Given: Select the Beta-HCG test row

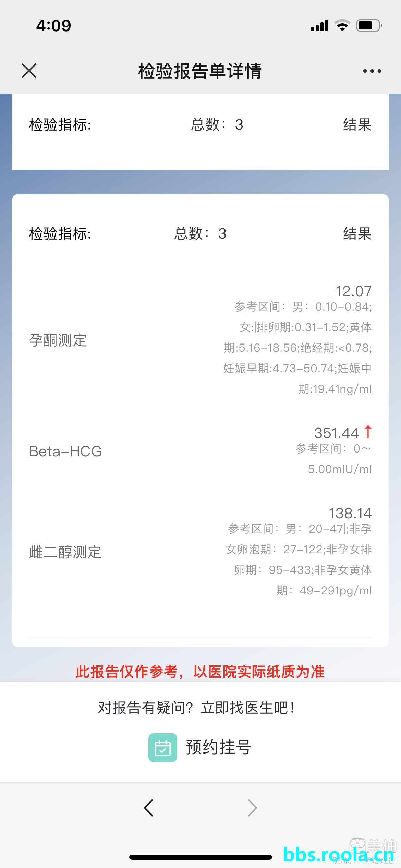Looking at the screenshot, I should (200, 451).
